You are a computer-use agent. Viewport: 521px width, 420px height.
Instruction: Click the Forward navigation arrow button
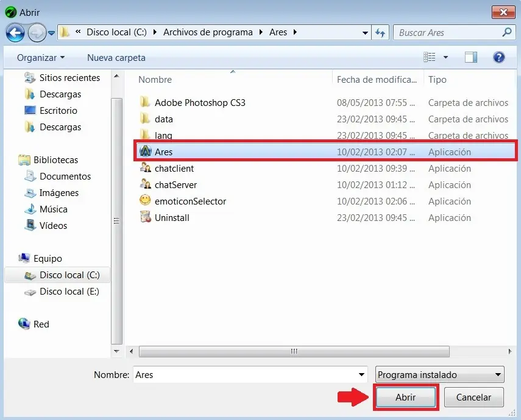37,33
